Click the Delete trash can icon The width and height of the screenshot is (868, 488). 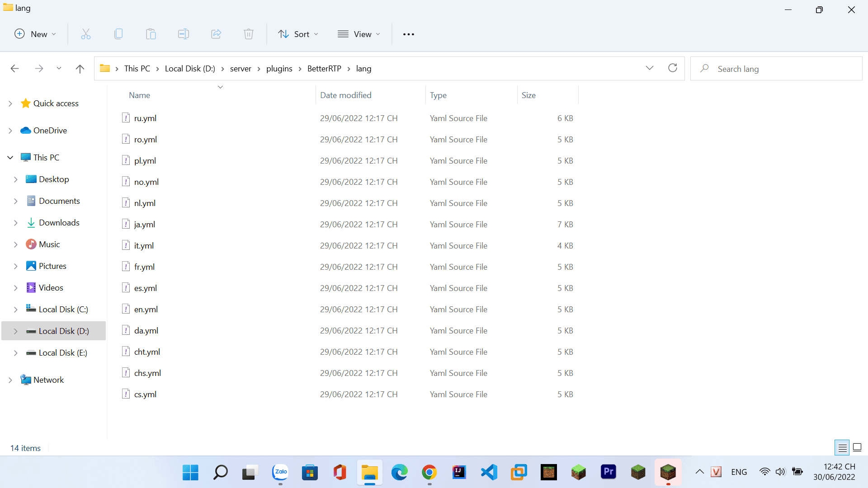[249, 34]
